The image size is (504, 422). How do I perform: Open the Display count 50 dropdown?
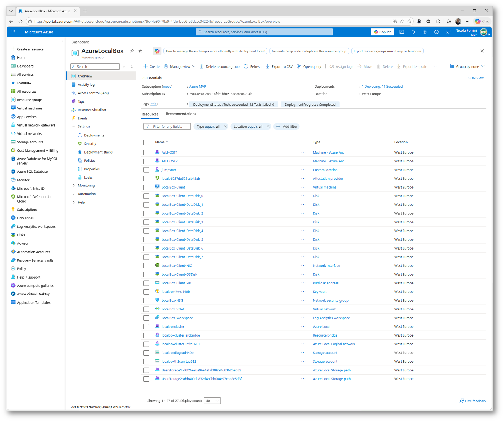212,401
